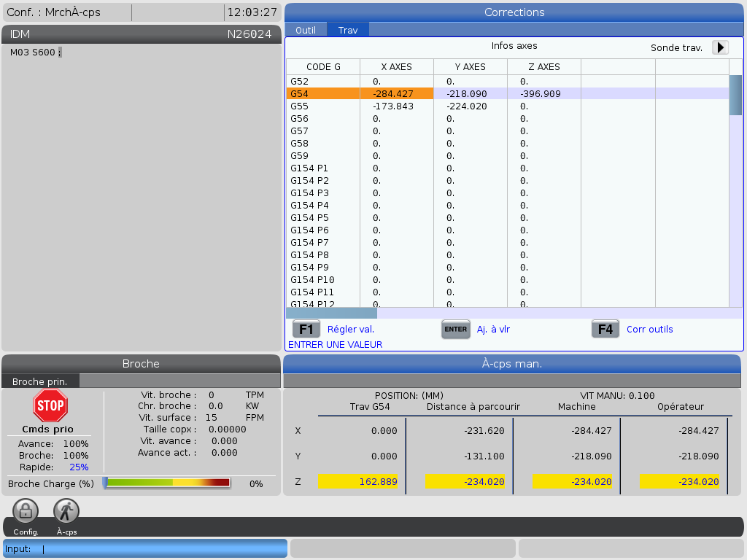Select the G56 row label

(299, 119)
